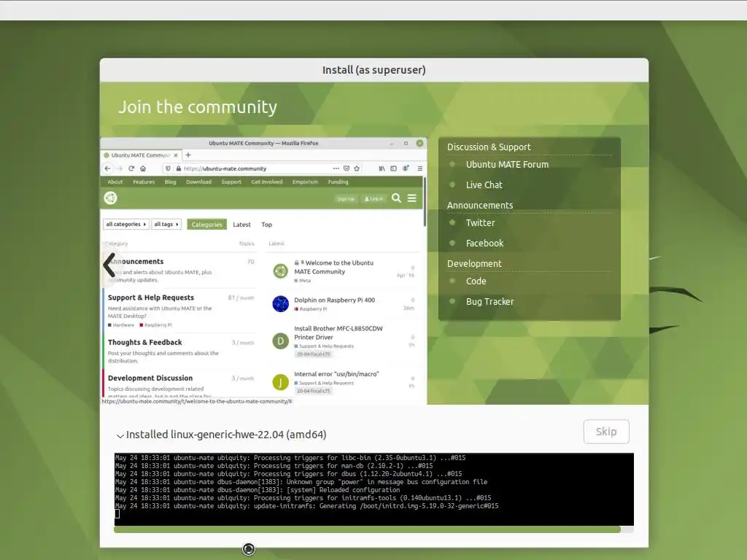Click the Ubuntu MATE logo on forum
This screenshot has height=560, width=747.
coord(111,198)
